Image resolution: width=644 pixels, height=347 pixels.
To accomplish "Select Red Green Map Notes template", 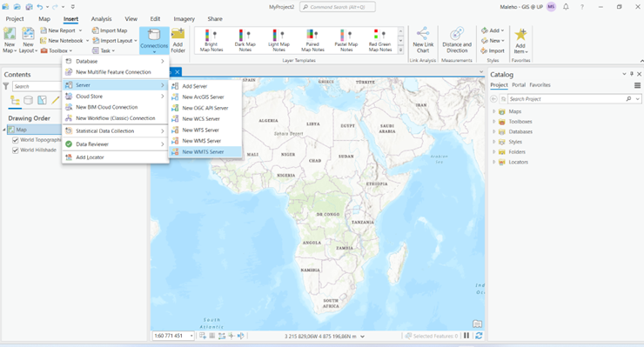I will 380,40.
